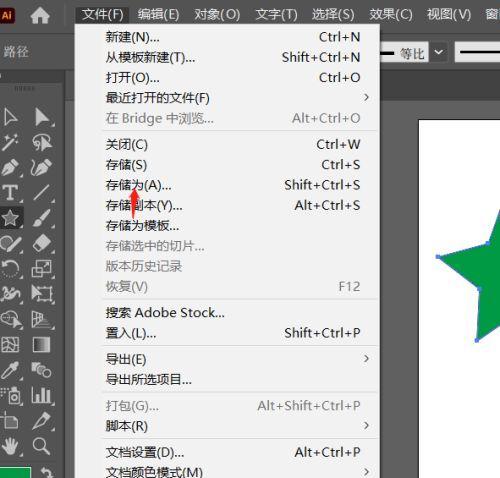Select the Direct Selection tool

pyautogui.click(x=10, y=117)
